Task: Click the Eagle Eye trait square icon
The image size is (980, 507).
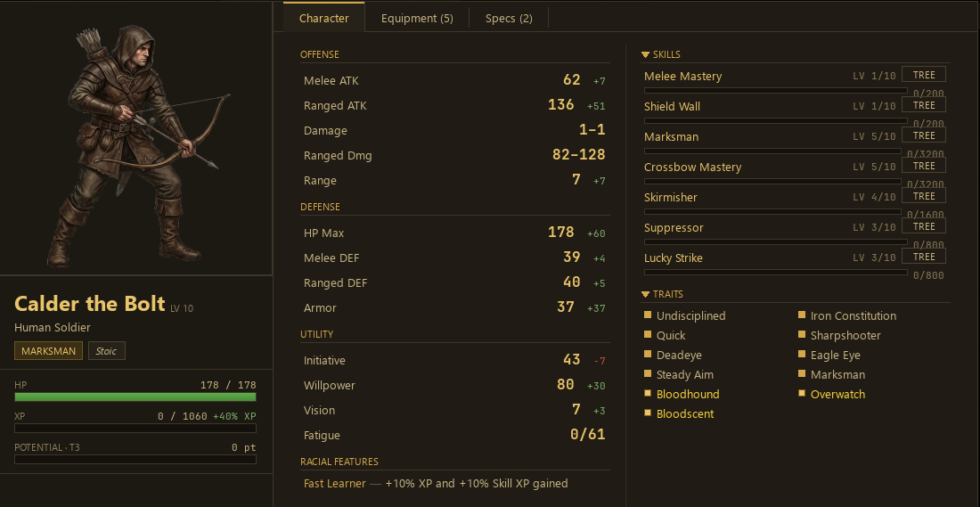Action: click(802, 355)
